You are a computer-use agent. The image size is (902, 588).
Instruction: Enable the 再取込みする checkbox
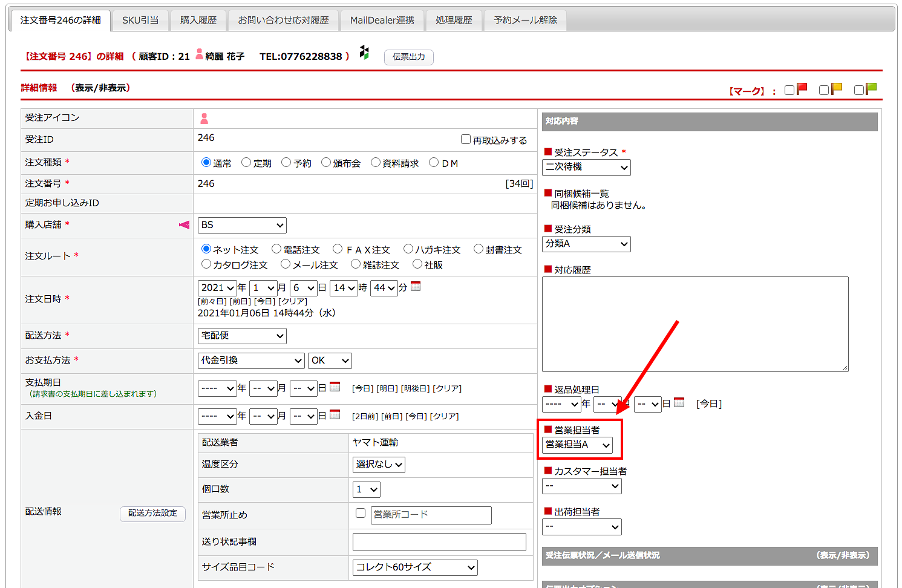pyautogui.click(x=466, y=140)
